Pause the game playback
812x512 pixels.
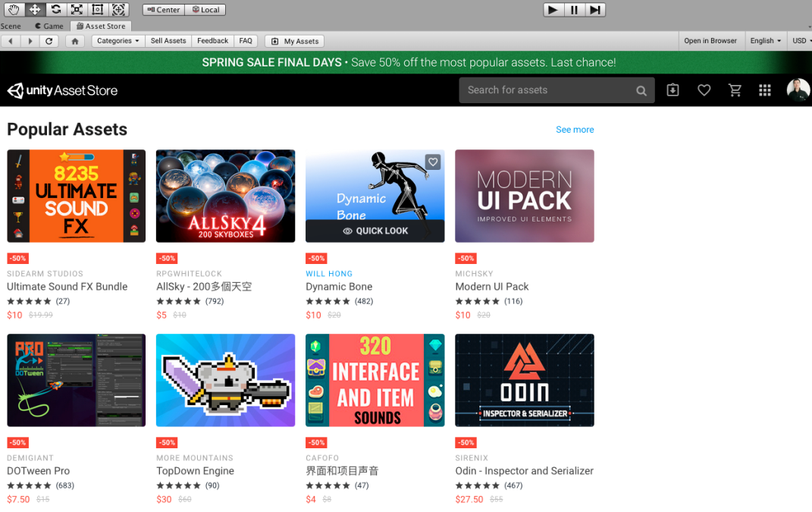pyautogui.click(x=574, y=10)
